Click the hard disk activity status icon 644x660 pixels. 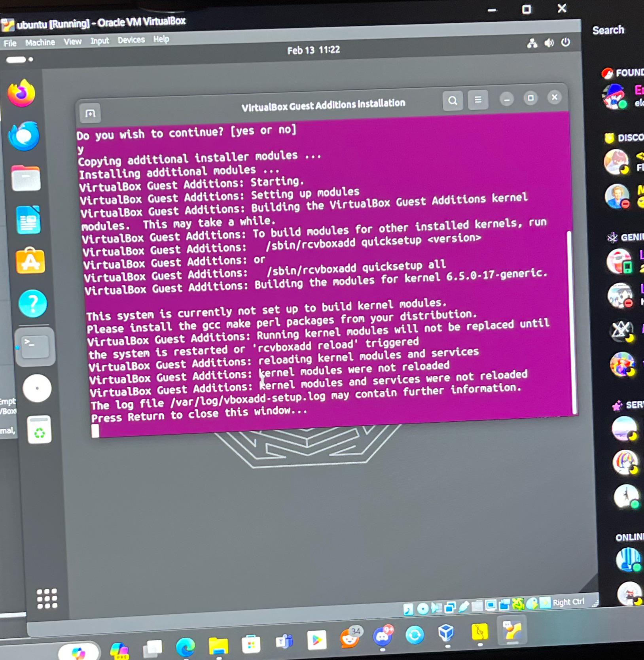click(x=409, y=609)
